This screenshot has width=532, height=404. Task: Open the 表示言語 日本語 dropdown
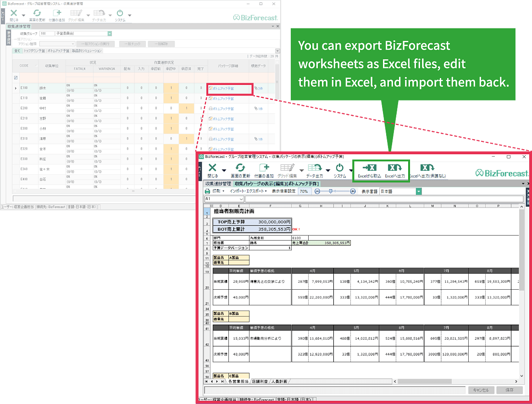[419, 191]
